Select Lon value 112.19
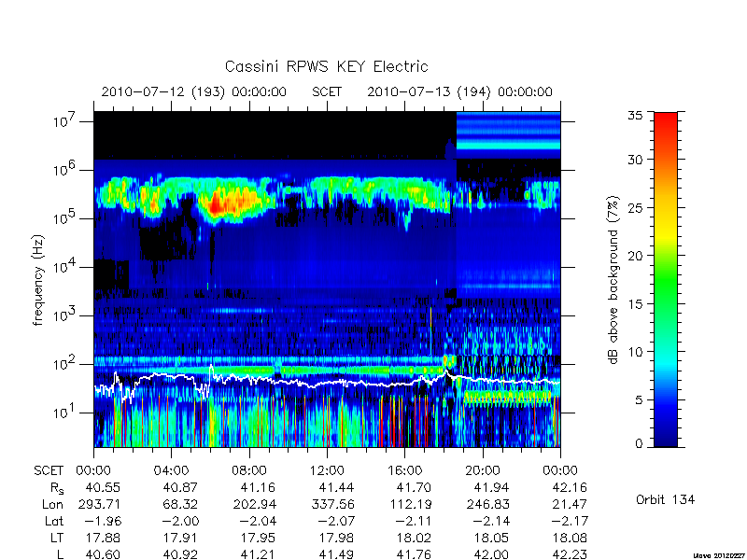The height and width of the screenshot is (560, 747). 410,504
